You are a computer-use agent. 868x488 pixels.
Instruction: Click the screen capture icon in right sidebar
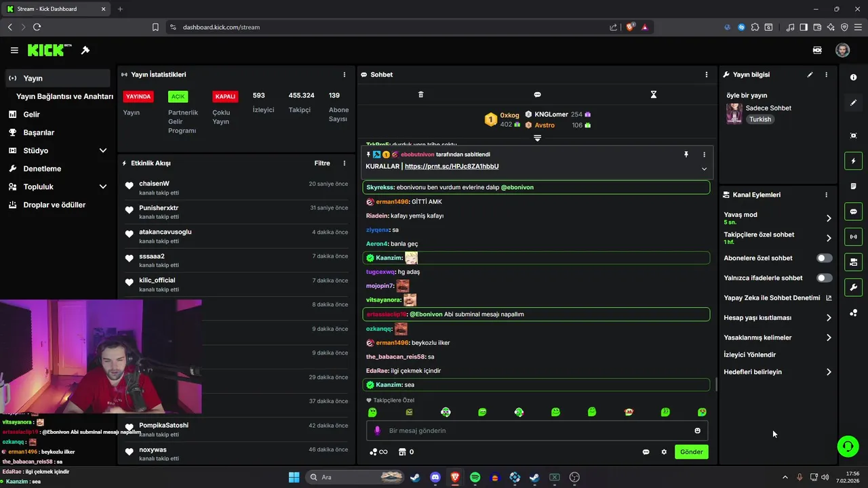click(x=853, y=136)
